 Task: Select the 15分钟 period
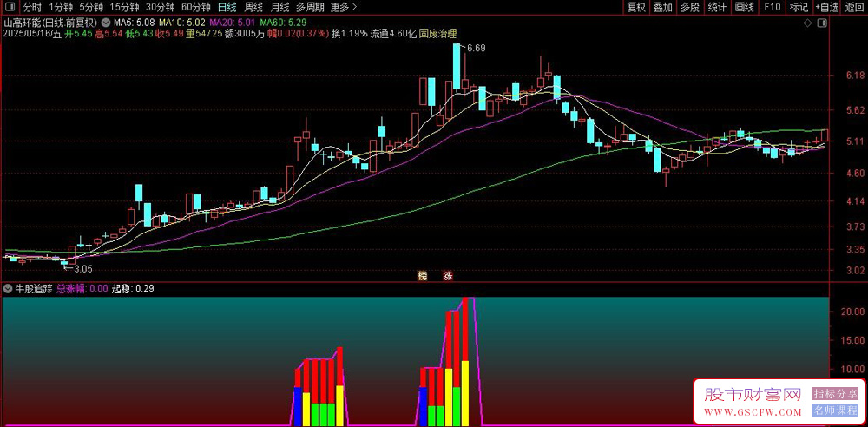click(x=124, y=7)
